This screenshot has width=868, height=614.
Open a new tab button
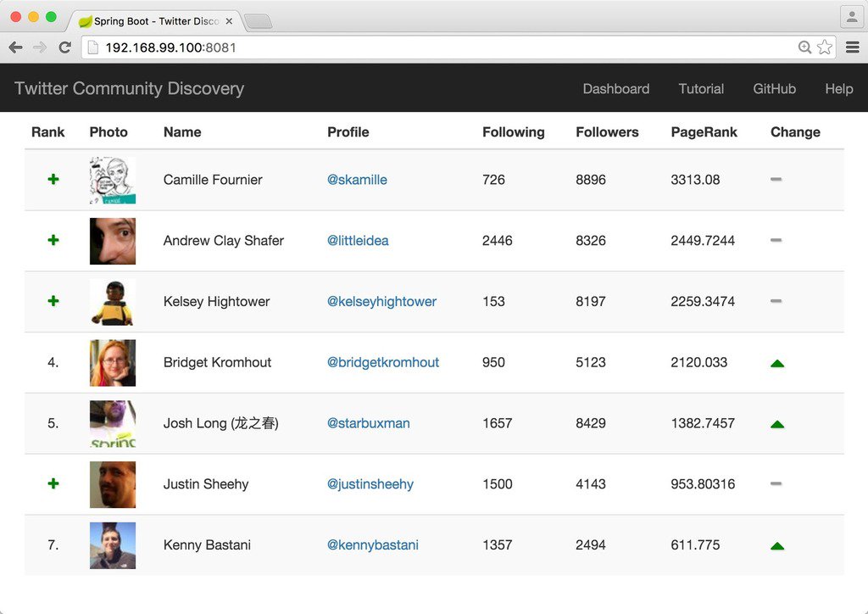point(258,21)
